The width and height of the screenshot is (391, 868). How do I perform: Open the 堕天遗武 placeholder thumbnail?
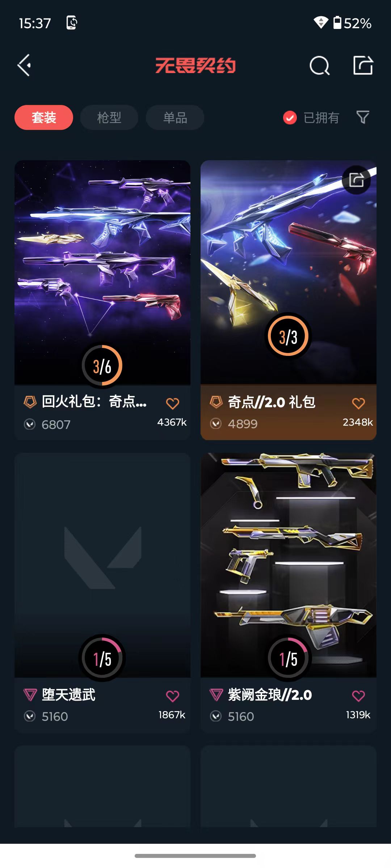pyautogui.click(x=102, y=565)
